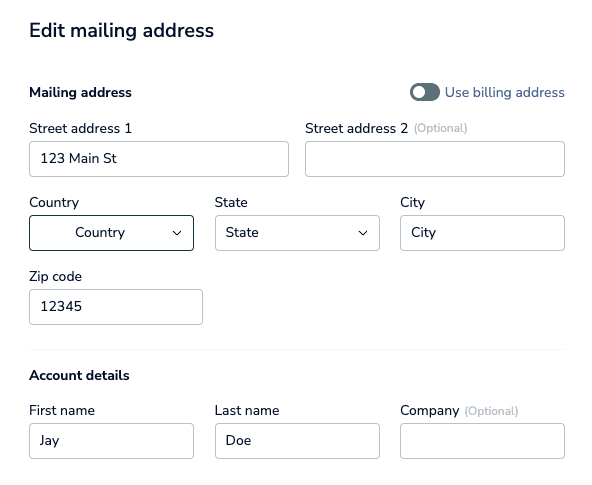The image size is (592, 485).
Task: Click into the Zip code field
Action: pyautogui.click(x=116, y=307)
